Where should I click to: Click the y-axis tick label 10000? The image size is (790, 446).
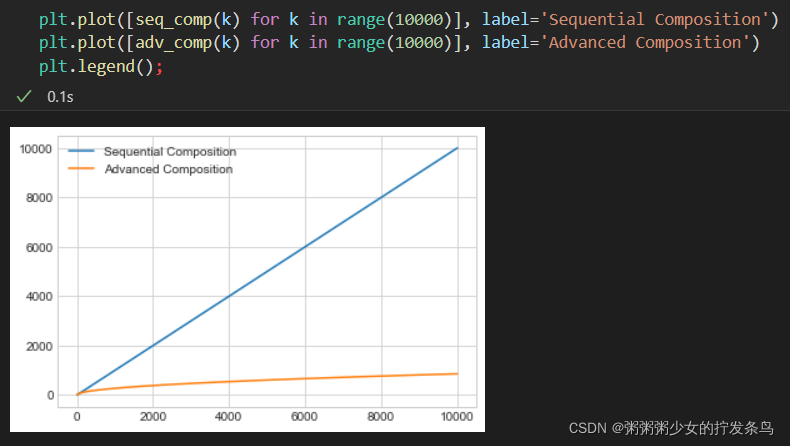coord(35,149)
